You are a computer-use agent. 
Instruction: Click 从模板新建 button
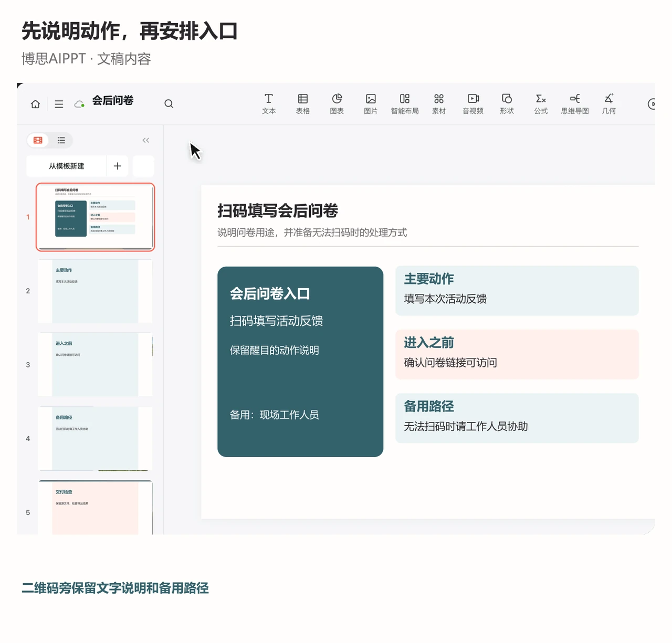pos(67,166)
